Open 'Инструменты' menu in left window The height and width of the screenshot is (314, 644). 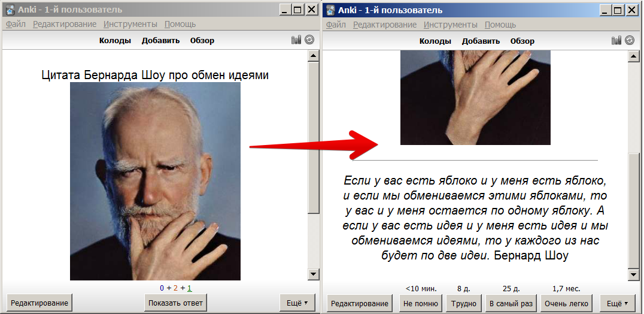(x=130, y=24)
